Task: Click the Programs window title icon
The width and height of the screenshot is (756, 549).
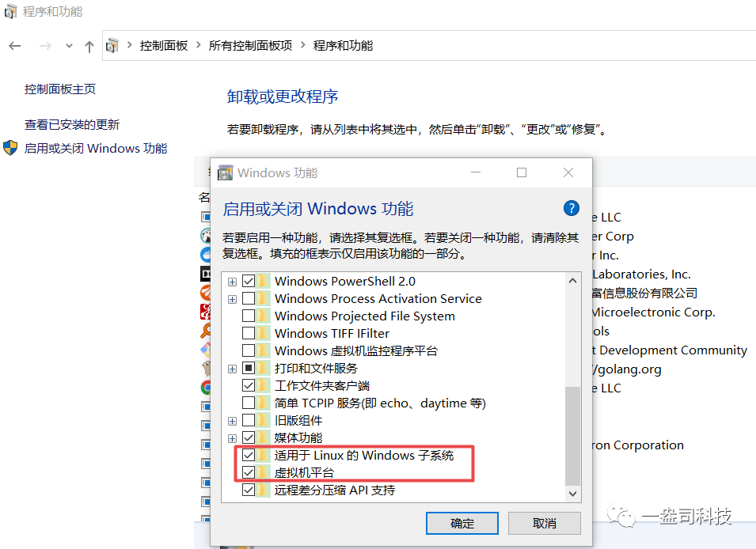Action: (x=10, y=10)
